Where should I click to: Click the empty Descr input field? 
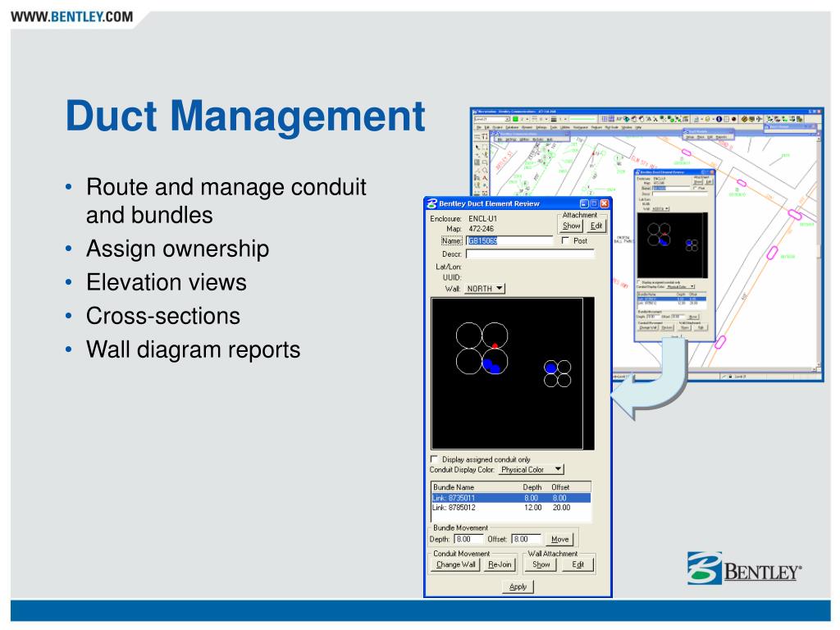click(530, 254)
